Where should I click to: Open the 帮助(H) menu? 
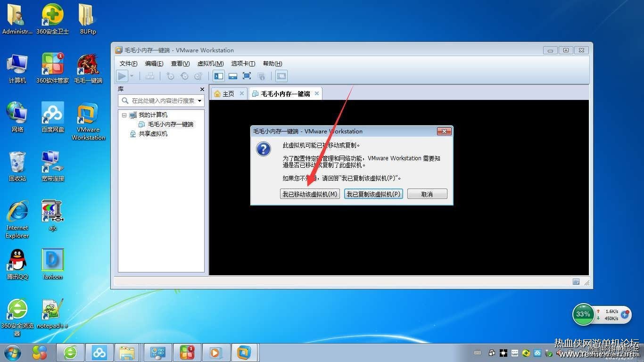coord(272,64)
